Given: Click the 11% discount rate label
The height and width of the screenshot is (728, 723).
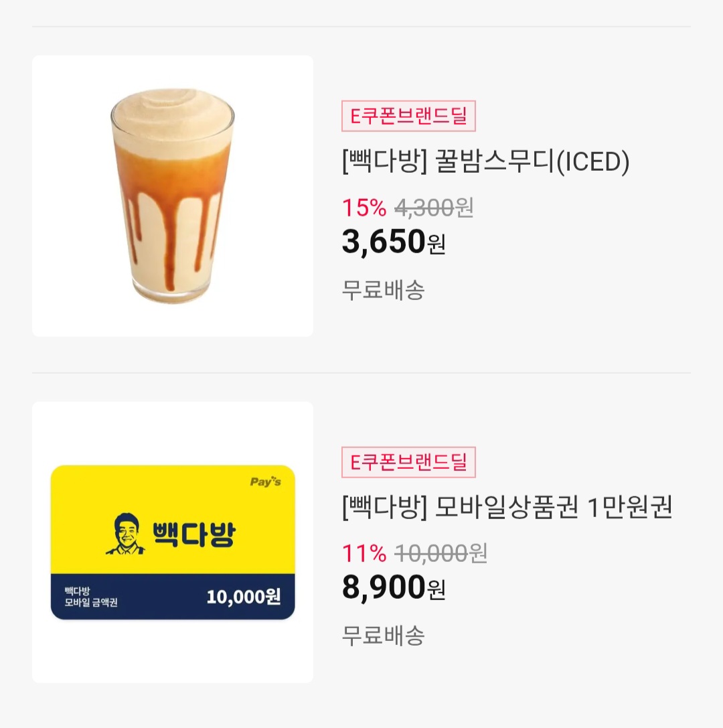Looking at the screenshot, I should point(364,553).
